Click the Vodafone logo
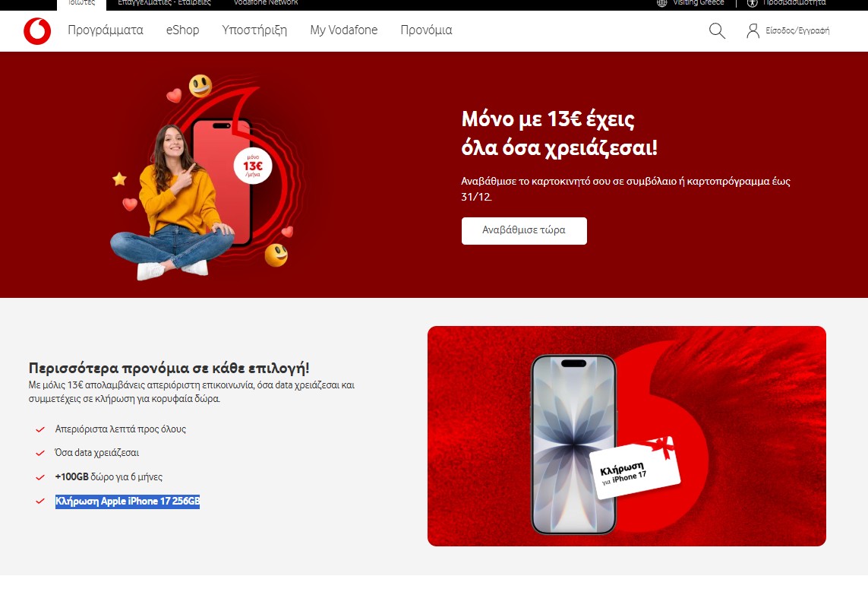This screenshot has height=595, width=868. point(37,31)
